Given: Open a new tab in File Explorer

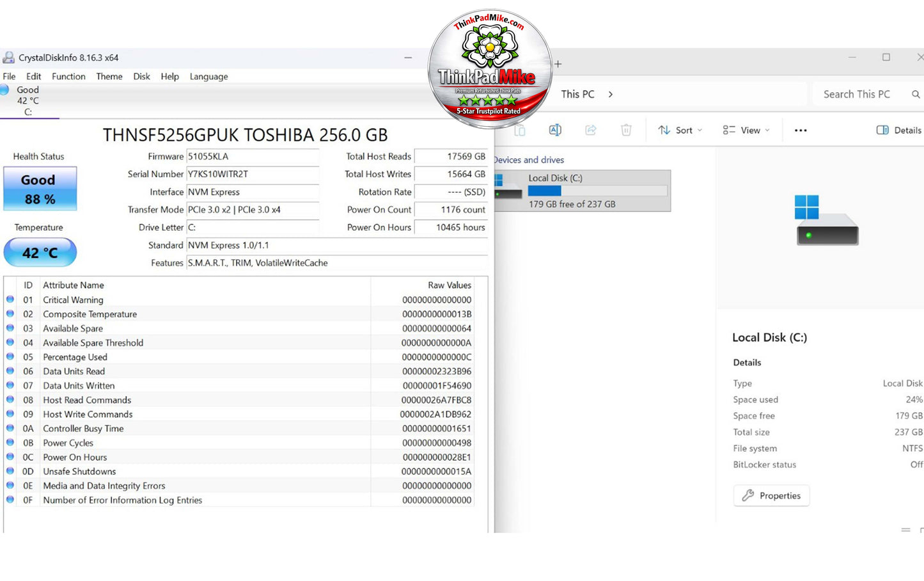Looking at the screenshot, I should pyautogui.click(x=558, y=64).
